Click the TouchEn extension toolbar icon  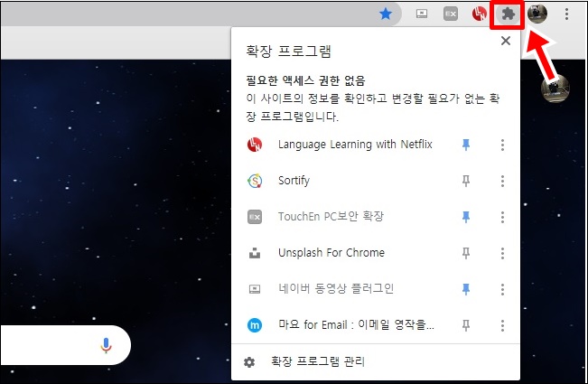pos(451,14)
